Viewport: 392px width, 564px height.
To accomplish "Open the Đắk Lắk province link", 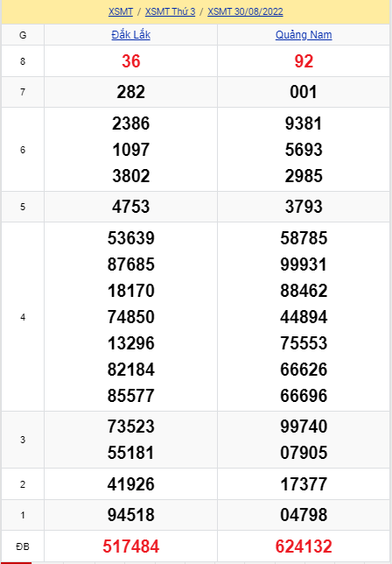I will tap(130, 35).
